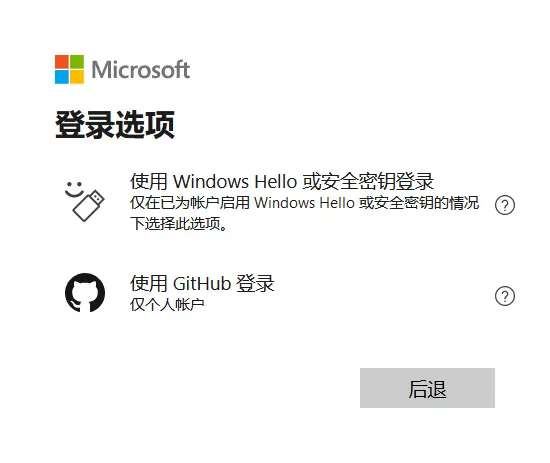Screen dimensions: 550x463
Task: Click the 仅个人帐户 subtitle
Action: point(167,304)
